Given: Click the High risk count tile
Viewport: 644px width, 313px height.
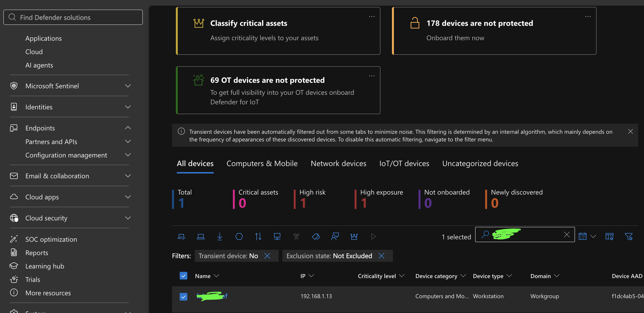Looking at the screenshot, I should tap(310, 199).
